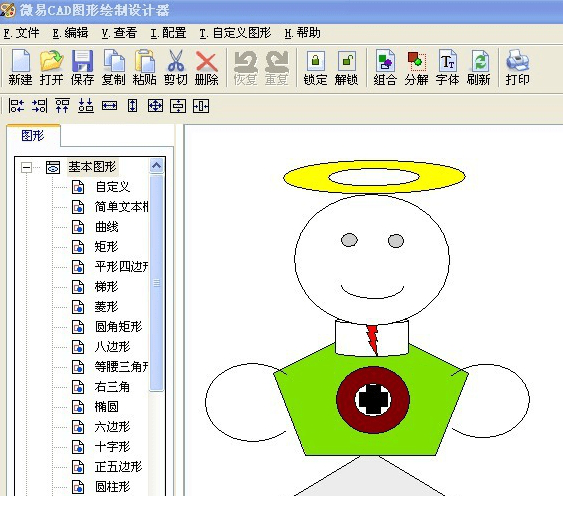This screenshot has height=515, width=563.
Task: Select 菱形 shape in tree
Action: click(x=106, y=307)
